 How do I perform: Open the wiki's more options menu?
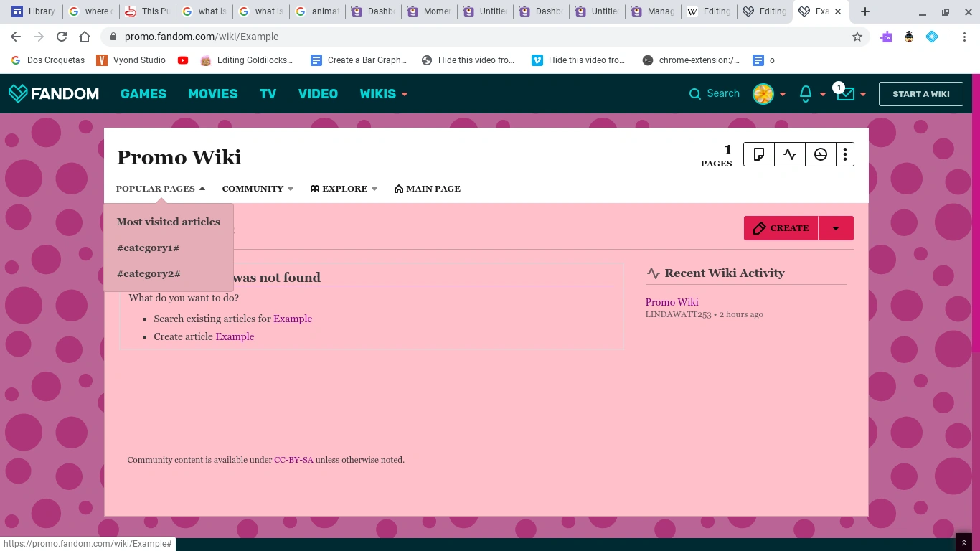845,154
